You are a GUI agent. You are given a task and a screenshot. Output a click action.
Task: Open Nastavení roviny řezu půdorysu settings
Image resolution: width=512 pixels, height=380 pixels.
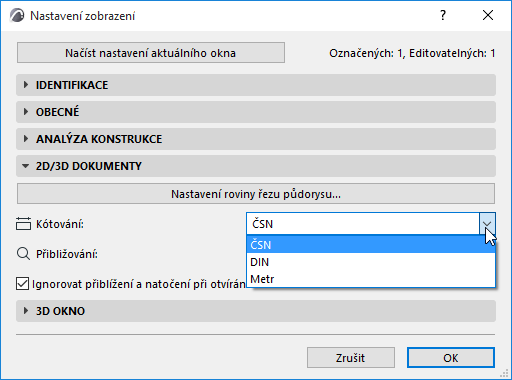[x=256, y=194]
